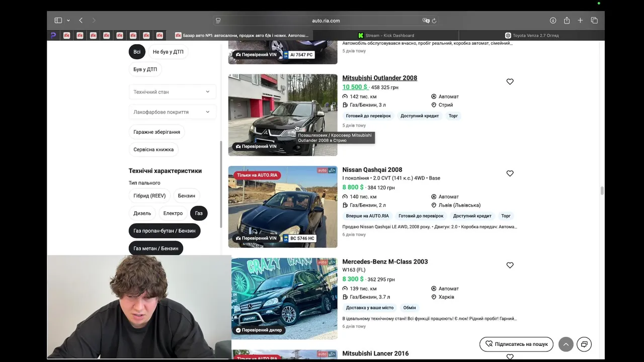Open the Mitsubishi Lancer 2016 listing title
The height and width of the screenshot is (362, 644).
(x=375, y=354)
